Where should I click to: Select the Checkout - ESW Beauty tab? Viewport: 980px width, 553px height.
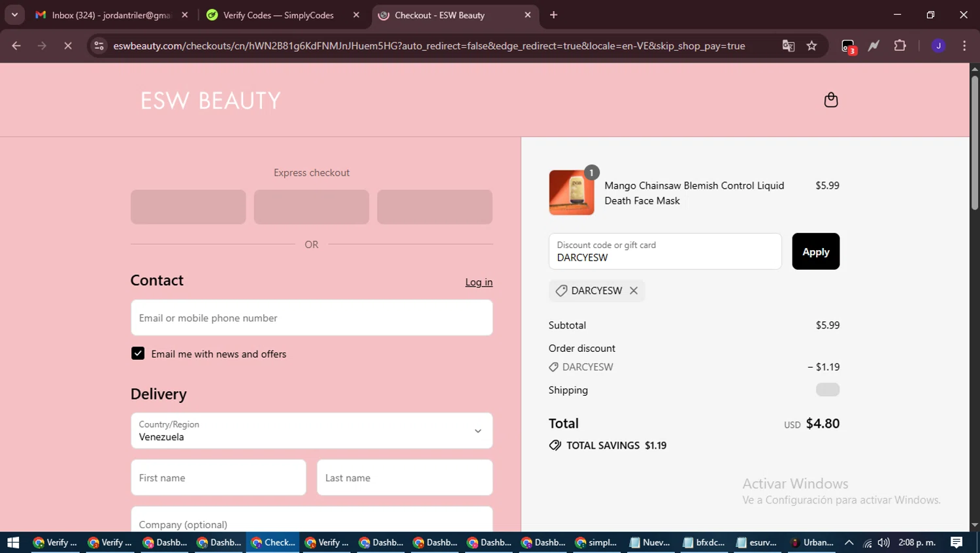[x=455, y=14]
